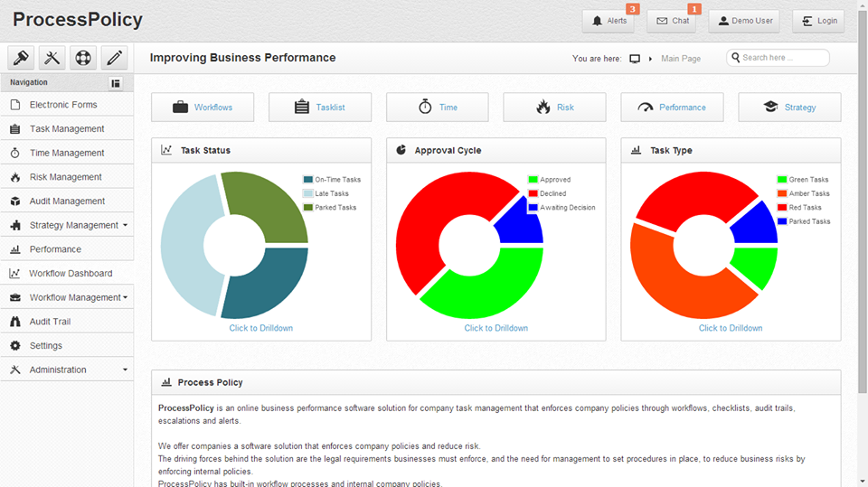Toggle Declined legend swatch

coord(533,193)
